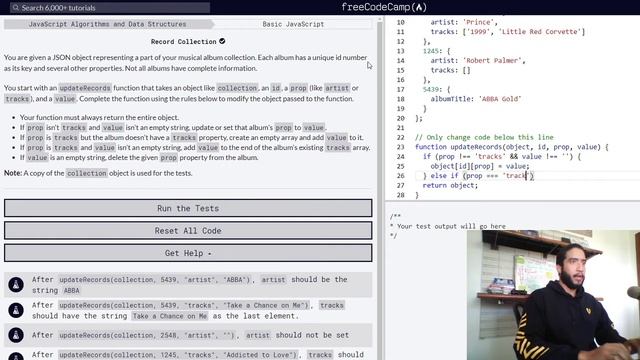
Task: Click line number 28 in the gutter
Action: [x=400, y=195]
